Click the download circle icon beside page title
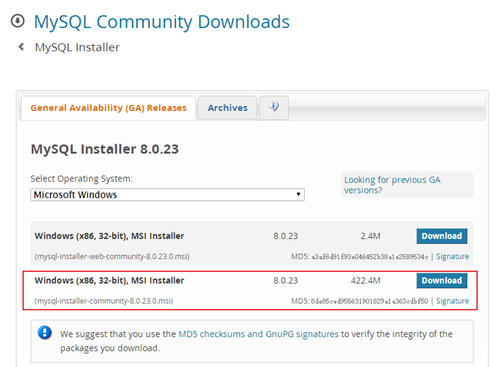Screen dimensions: 499x367 18,21
